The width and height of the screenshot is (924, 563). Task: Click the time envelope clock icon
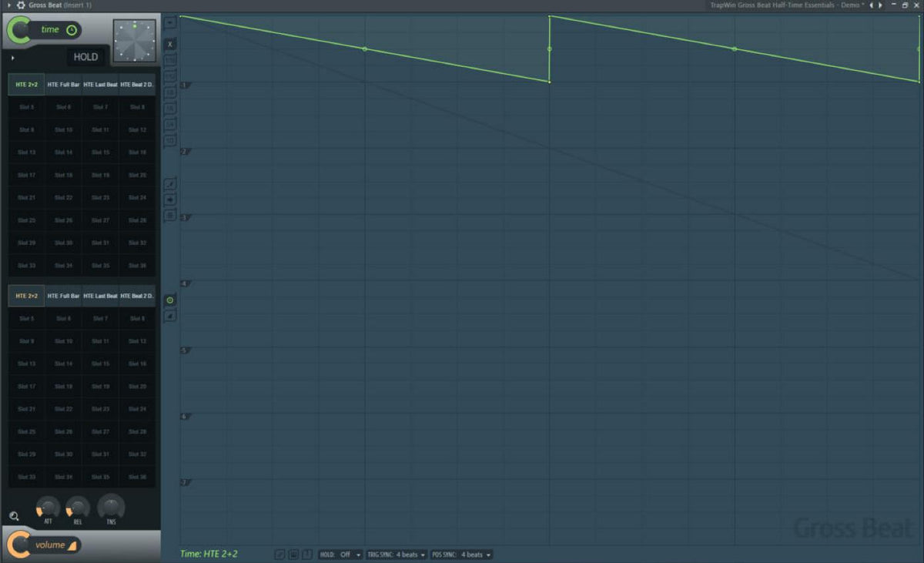72,30
